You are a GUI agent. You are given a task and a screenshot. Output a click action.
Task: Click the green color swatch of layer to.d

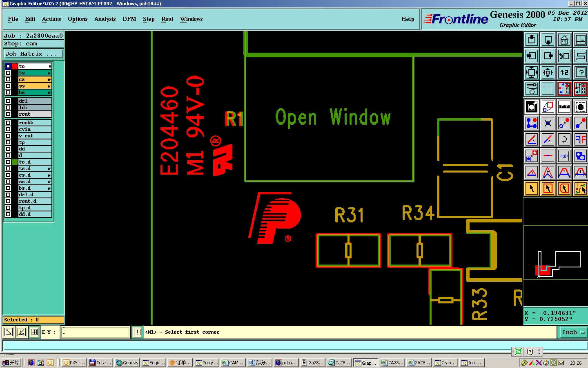tap(15, 162)
